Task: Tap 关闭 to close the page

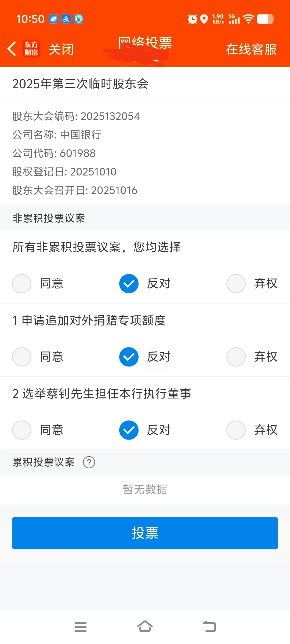Action: click(61, 49)
